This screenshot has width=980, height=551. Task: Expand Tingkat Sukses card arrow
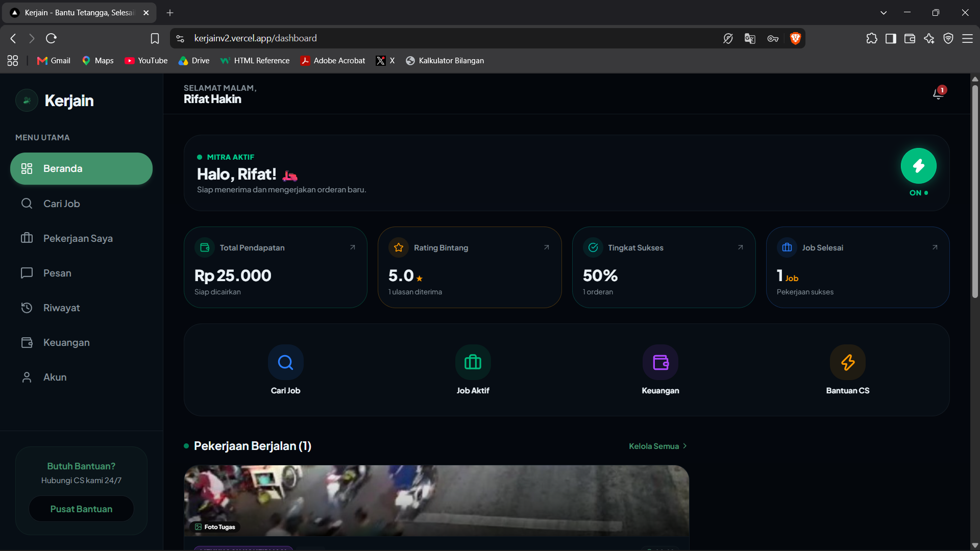click(740, 247)
